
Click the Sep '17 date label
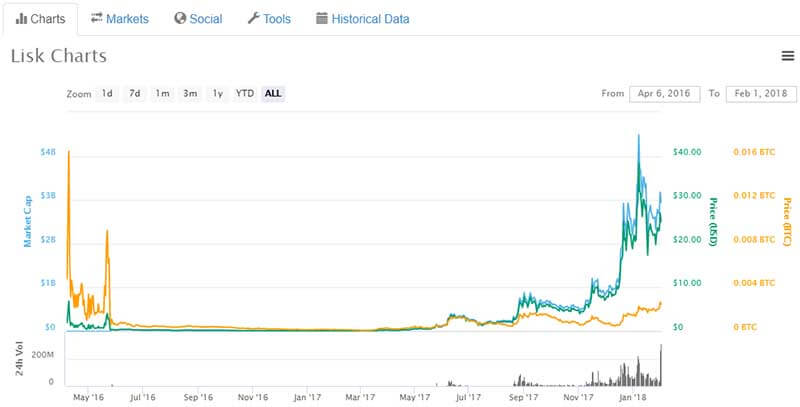pyautogui.click(x=524, y=396)
